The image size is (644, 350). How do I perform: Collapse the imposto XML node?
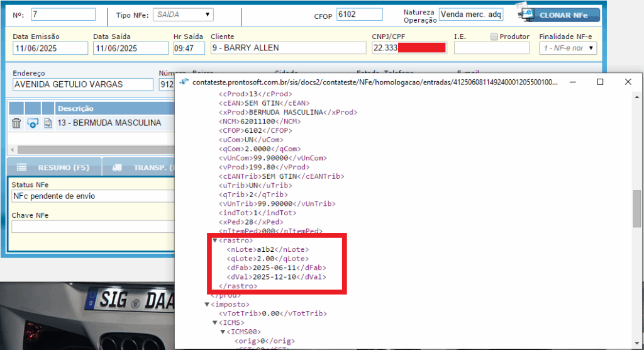coord(207,305)
